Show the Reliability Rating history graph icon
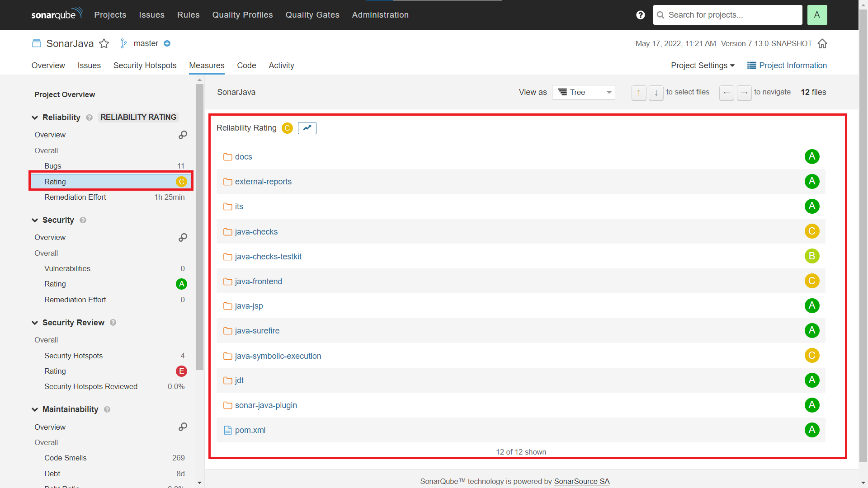This screenshot has height=488, width=868. tap(307, 128)
